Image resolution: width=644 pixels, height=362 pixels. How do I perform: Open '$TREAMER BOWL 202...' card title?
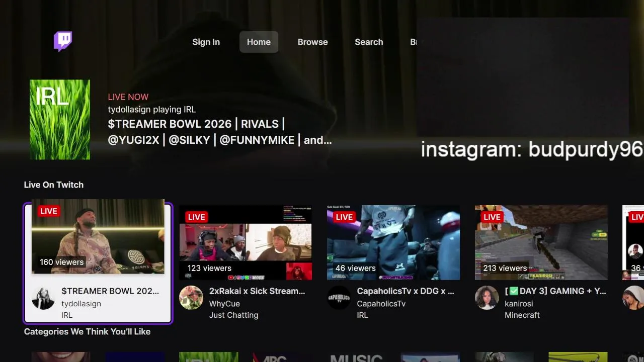[110, 291]
